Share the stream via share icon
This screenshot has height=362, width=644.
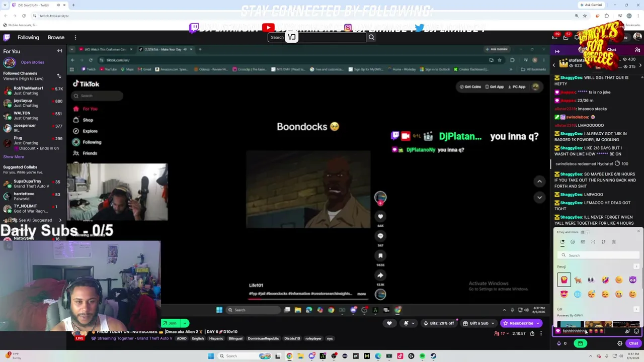[532, 333]
